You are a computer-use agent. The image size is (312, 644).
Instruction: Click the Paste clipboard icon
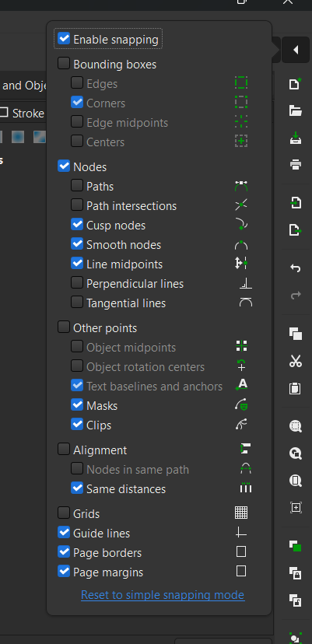pos(295,388)
